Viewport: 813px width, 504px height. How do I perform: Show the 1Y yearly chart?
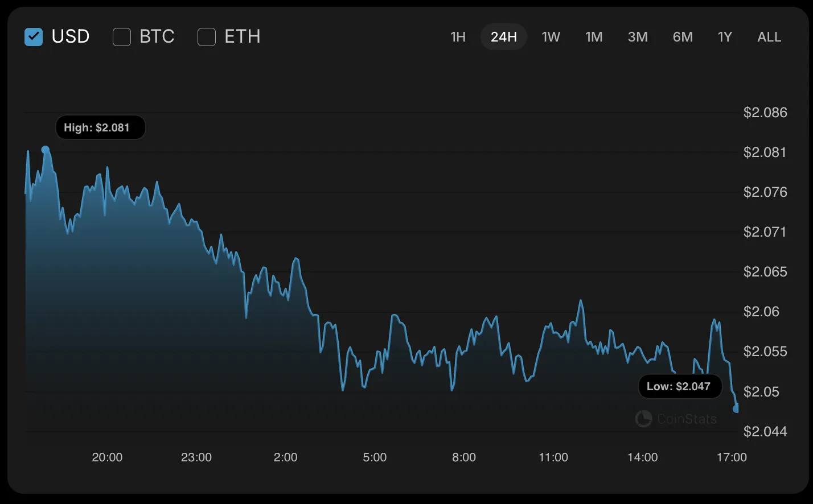(724, 36)
